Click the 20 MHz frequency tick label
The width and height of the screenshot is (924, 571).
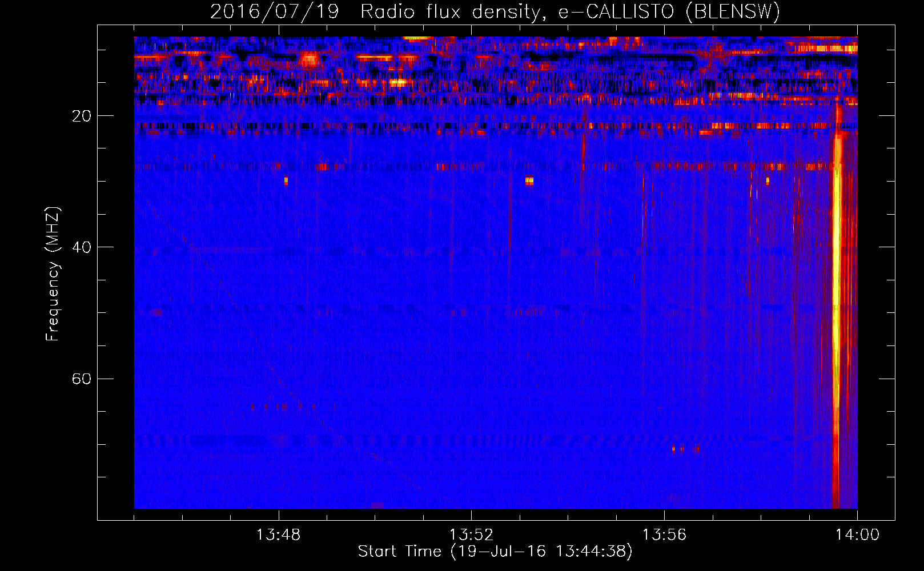[82, 116]
